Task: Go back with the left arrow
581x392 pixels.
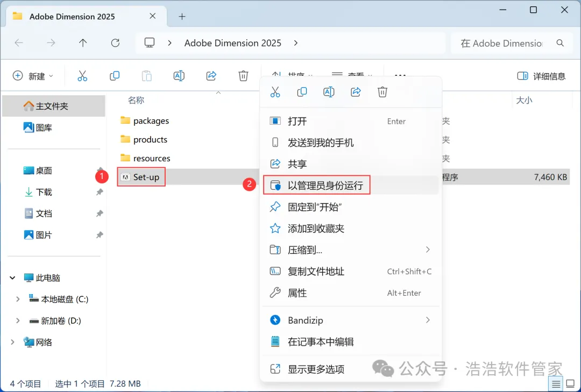Action: click(x=19, y=43)
